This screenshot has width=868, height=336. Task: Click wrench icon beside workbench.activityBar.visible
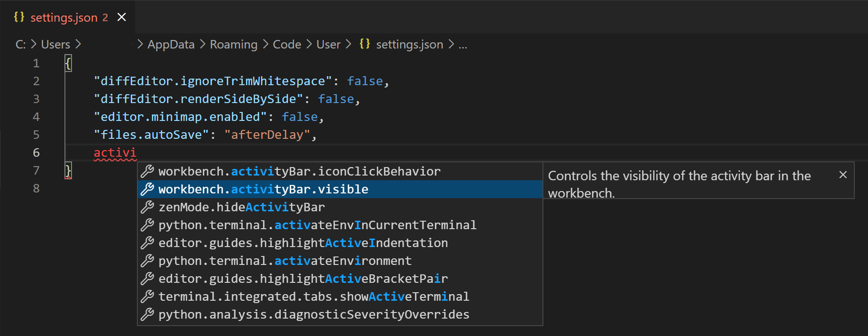point(147,189)
